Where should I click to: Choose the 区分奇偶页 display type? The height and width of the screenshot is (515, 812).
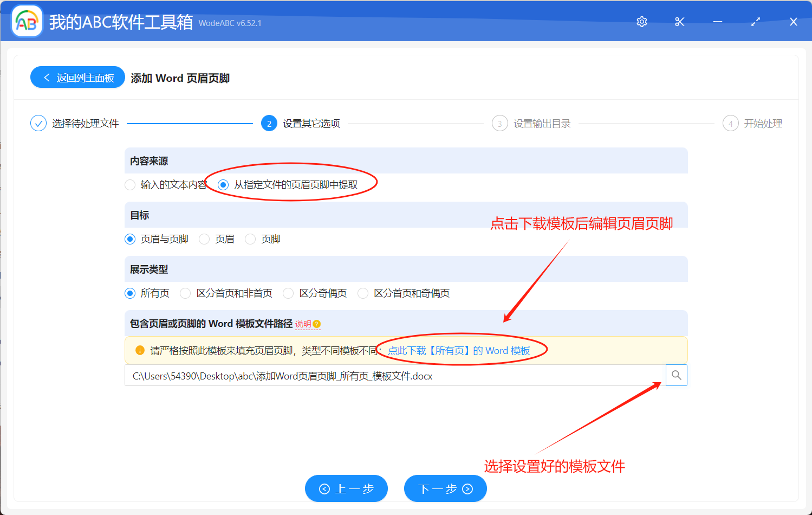click(x=288, y=293)
